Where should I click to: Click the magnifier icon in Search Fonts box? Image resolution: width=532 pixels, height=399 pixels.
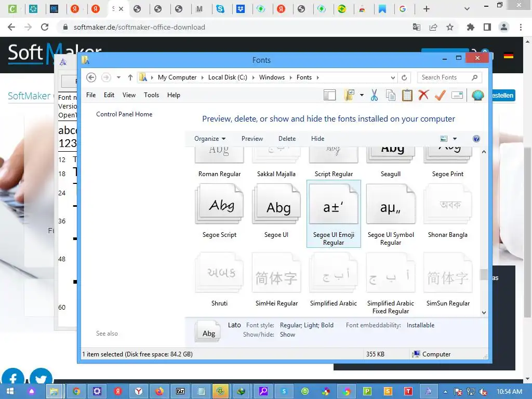point(474,77)
